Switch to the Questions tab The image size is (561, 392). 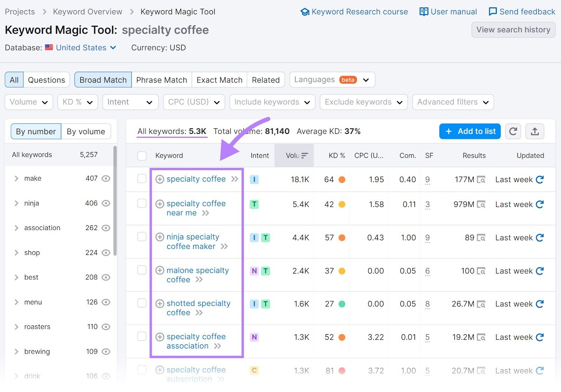[x=46, y=80]
